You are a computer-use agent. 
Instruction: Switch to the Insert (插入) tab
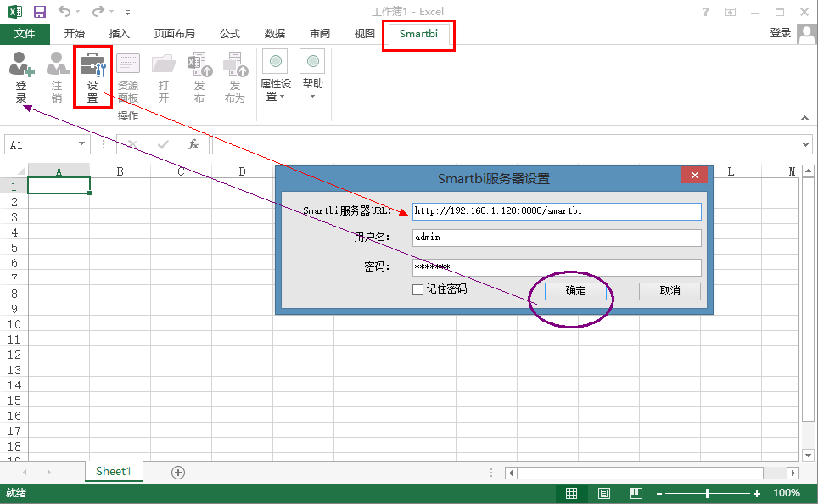(x=120, y=34)
